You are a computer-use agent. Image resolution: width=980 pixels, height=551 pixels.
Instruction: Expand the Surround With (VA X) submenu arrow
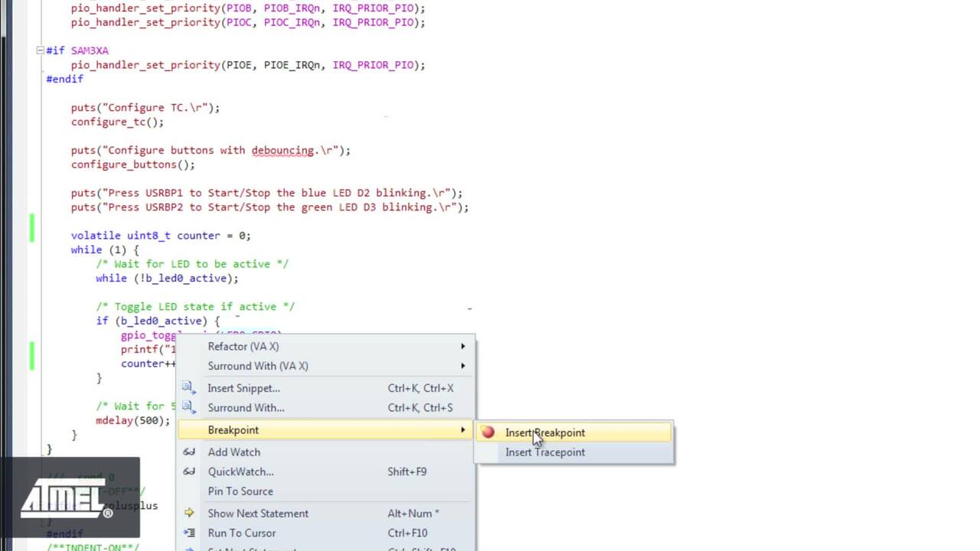coord(462,366)
